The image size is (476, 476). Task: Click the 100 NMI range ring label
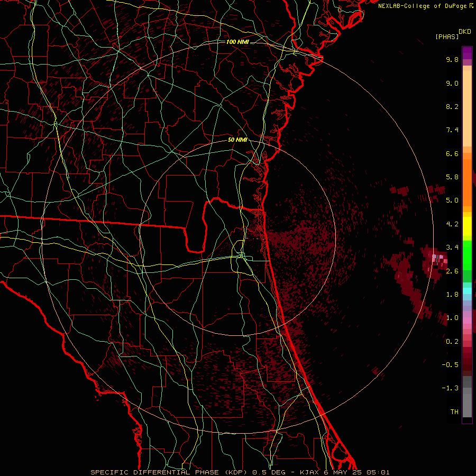click(237, 42)
